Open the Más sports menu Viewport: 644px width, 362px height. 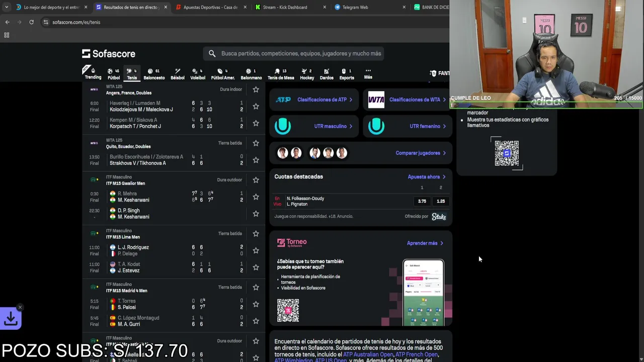(368, 74)
